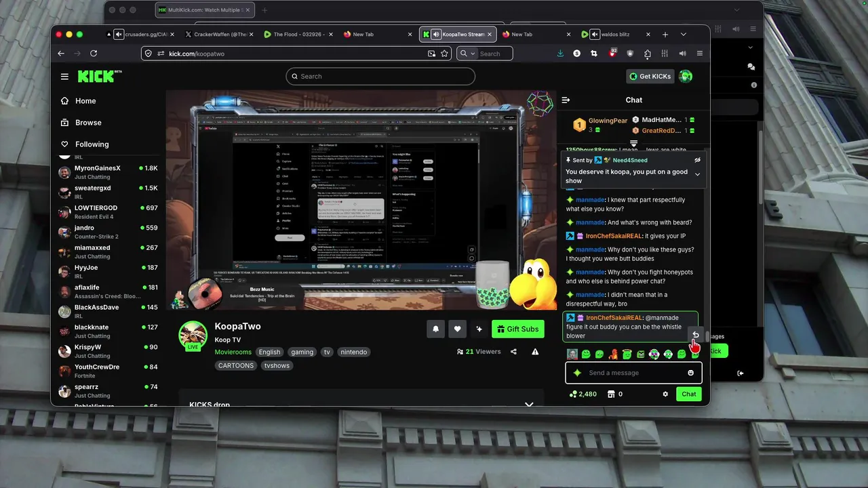Open jandro Counter-Strike 2 channel
The height and width of the screenshot is (488, 868).
click(x=108, y=232)
